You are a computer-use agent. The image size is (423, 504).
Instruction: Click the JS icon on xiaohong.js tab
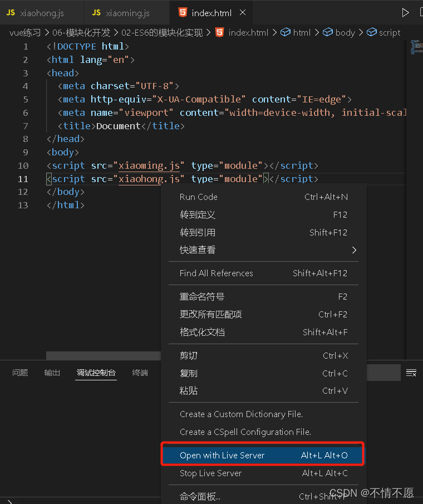[11, 13]
